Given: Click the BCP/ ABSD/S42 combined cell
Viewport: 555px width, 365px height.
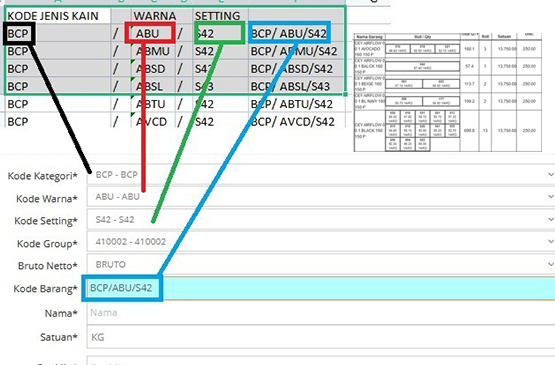Looking at the screenshot, I should pos(297,69).
